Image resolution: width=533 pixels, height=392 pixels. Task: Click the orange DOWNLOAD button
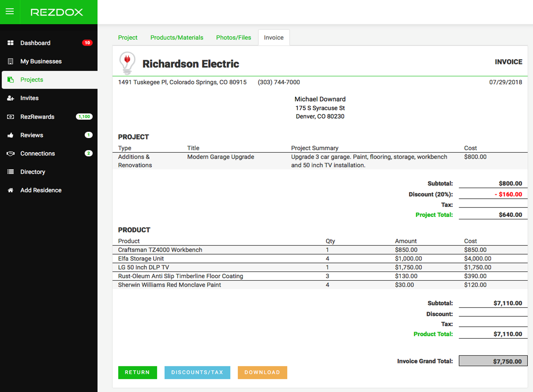(x=262, y=372)
